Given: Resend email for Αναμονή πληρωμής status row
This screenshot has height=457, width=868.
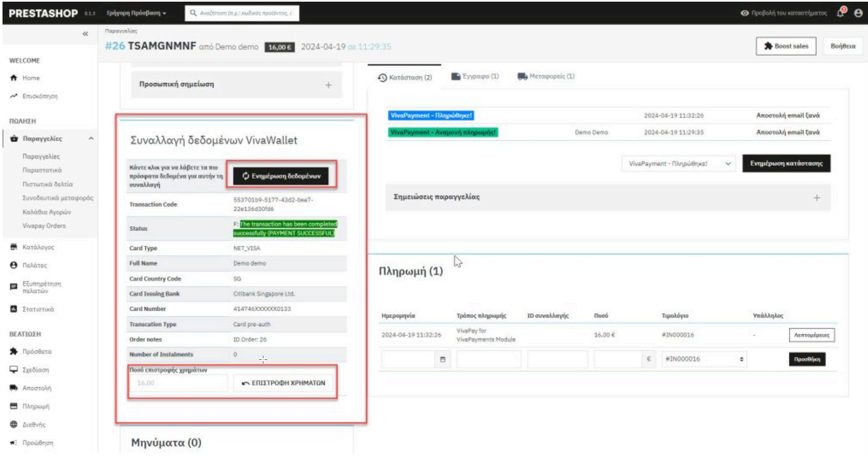Looking at the screenshot, I should click(788, 132).
